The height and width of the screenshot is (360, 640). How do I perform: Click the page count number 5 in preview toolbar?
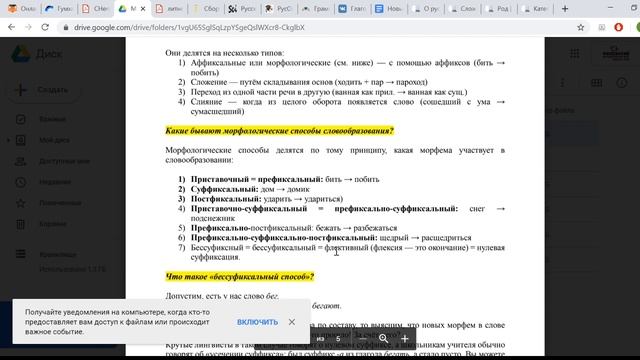coord(338,339)
